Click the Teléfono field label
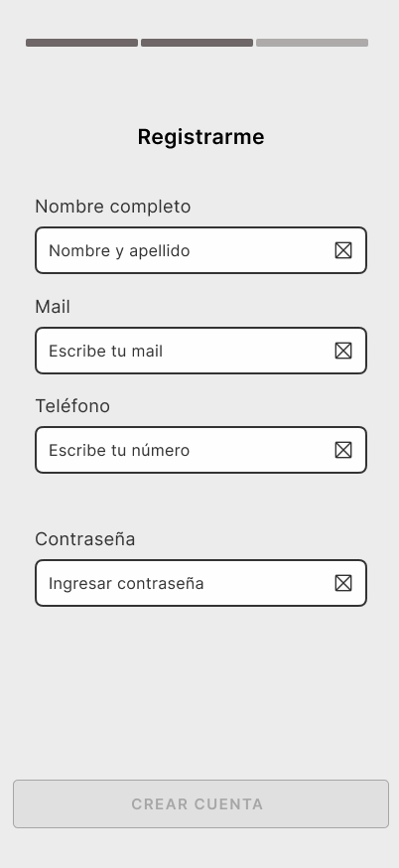 (72, 406)
